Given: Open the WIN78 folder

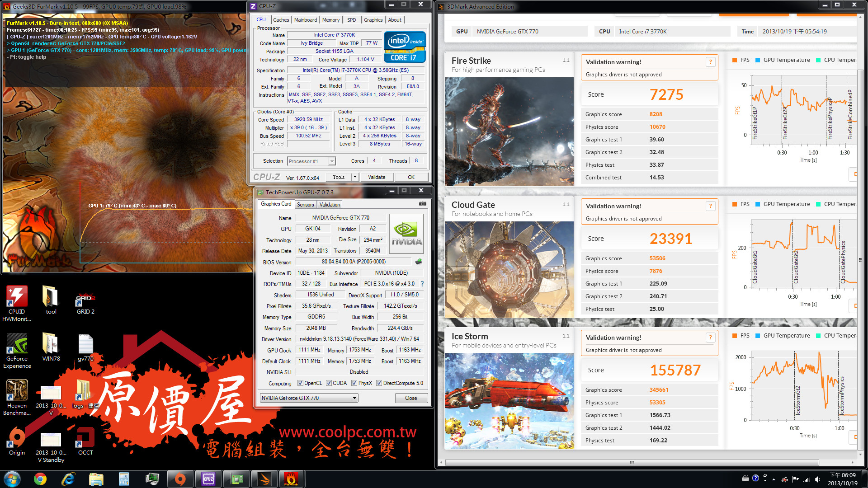Looking at the screenshot, I should [51, 347].
